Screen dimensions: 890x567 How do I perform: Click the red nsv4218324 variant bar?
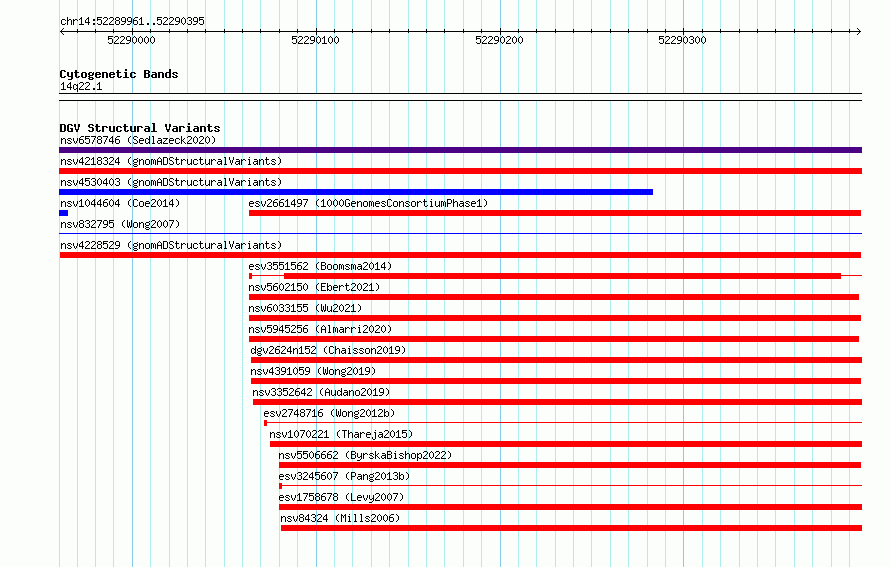[460, 171]
